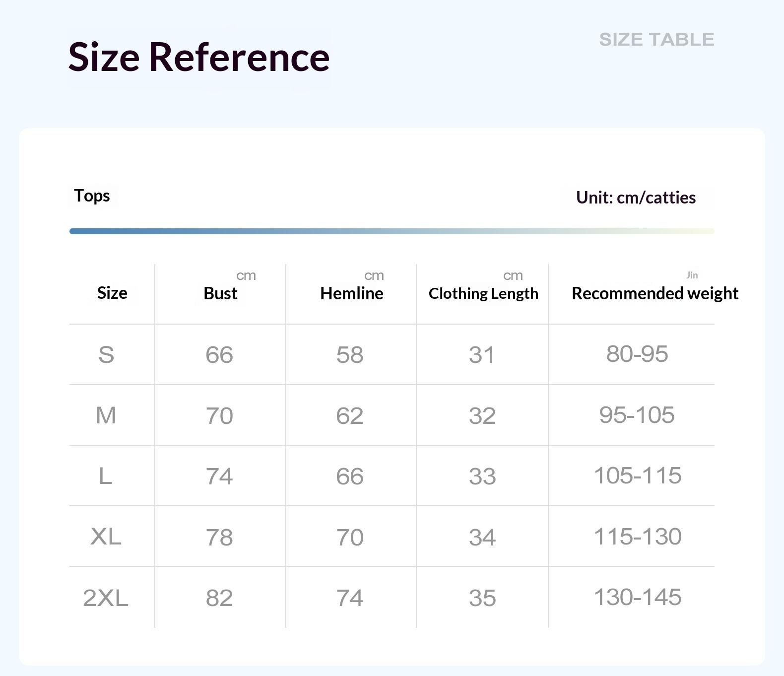Select the Tops label
This screenshot has width=784, height=676.
point(92,196)
